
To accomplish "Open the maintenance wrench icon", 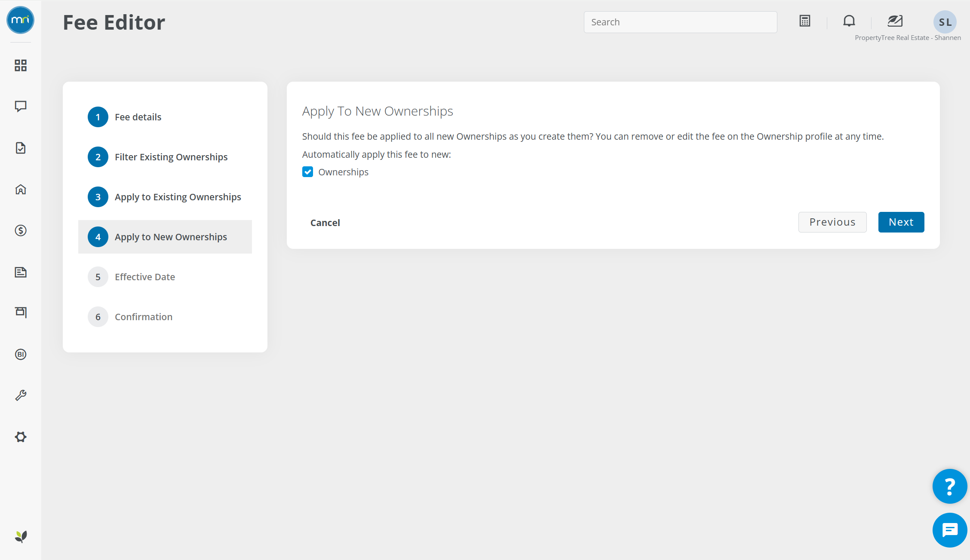I will click(x=21, y=395).
